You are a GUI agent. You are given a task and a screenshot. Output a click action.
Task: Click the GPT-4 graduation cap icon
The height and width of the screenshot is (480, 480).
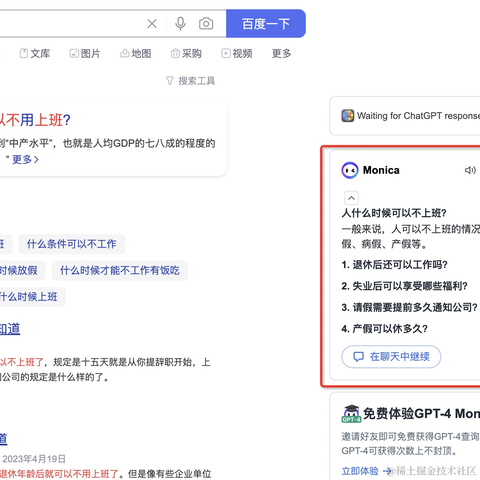click(x=351, y=414)
